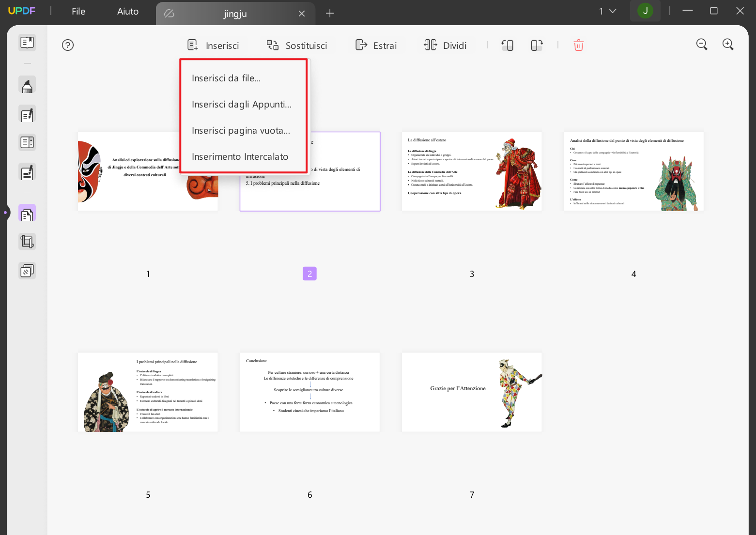Open the Form preparation sidebar icon
Viewport: 756px width, 535px height.
[x=27, y=143]
